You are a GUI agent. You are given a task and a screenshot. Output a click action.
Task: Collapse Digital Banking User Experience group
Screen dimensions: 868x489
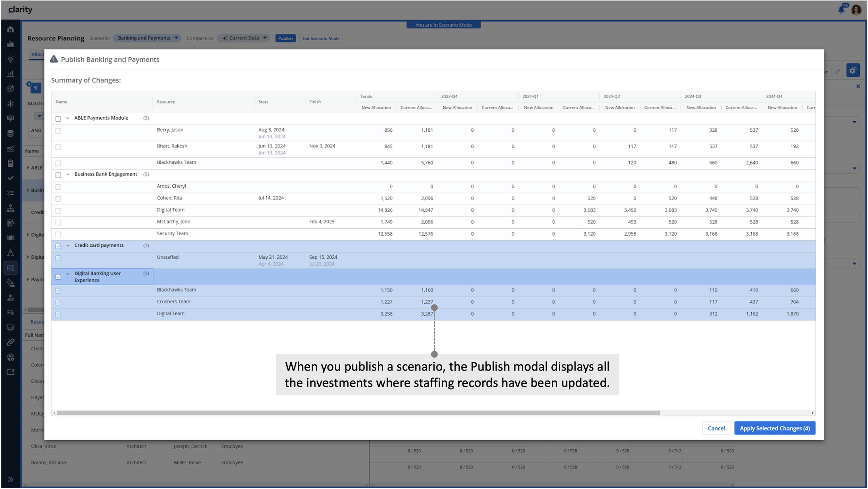click(x=68, y=274)
